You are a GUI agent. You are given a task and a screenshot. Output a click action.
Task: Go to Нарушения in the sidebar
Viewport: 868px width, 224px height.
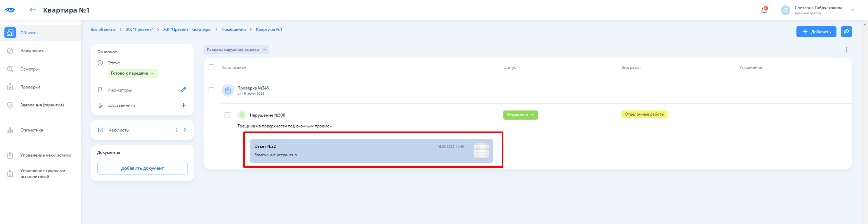[x=32, y=51]
